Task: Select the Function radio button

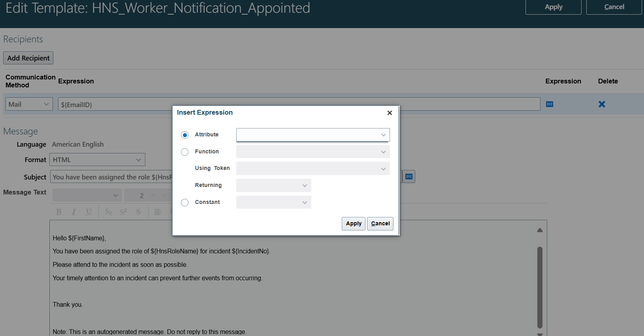Action: 185,152
